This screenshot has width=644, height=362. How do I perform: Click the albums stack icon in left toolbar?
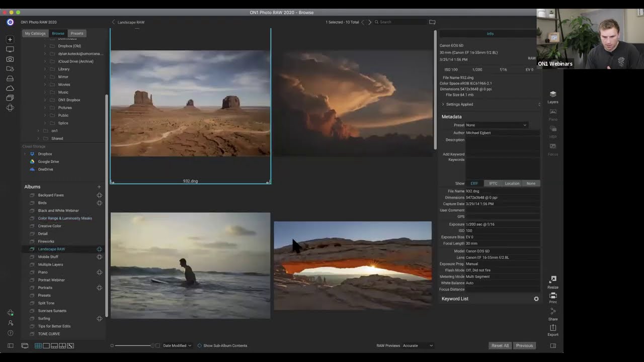click(10, 98)
